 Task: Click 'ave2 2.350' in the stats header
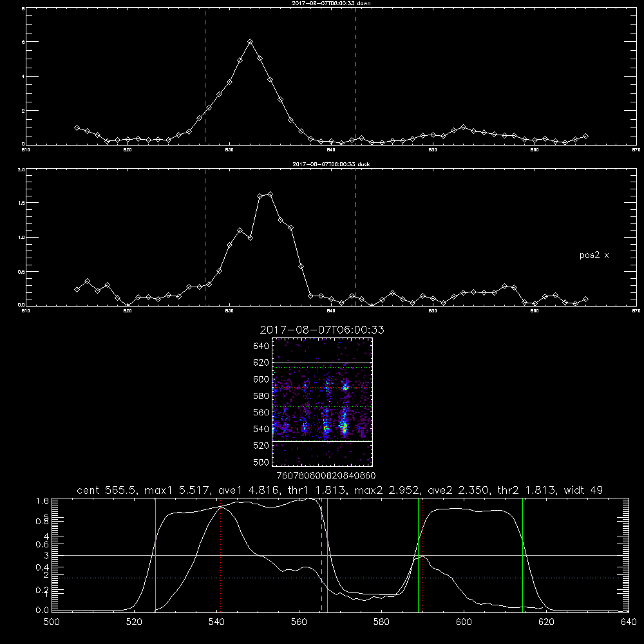point(459,490)
